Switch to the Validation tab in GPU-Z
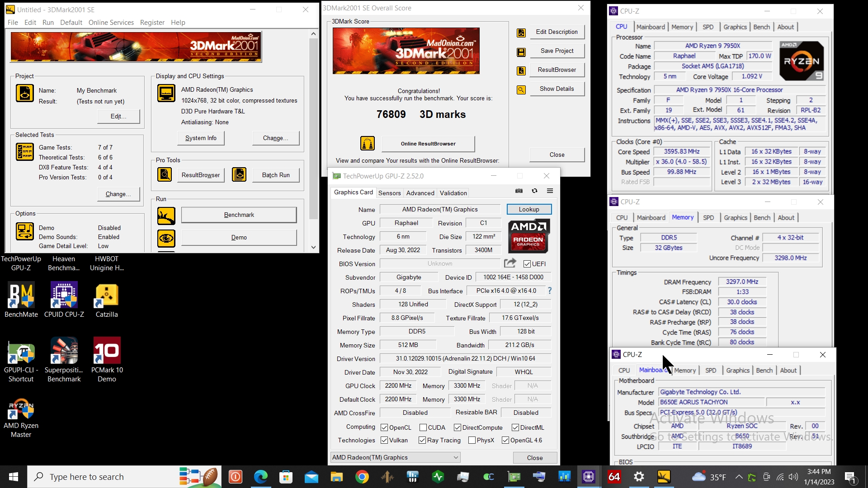868x488 pixels. (x=453, y=193)
